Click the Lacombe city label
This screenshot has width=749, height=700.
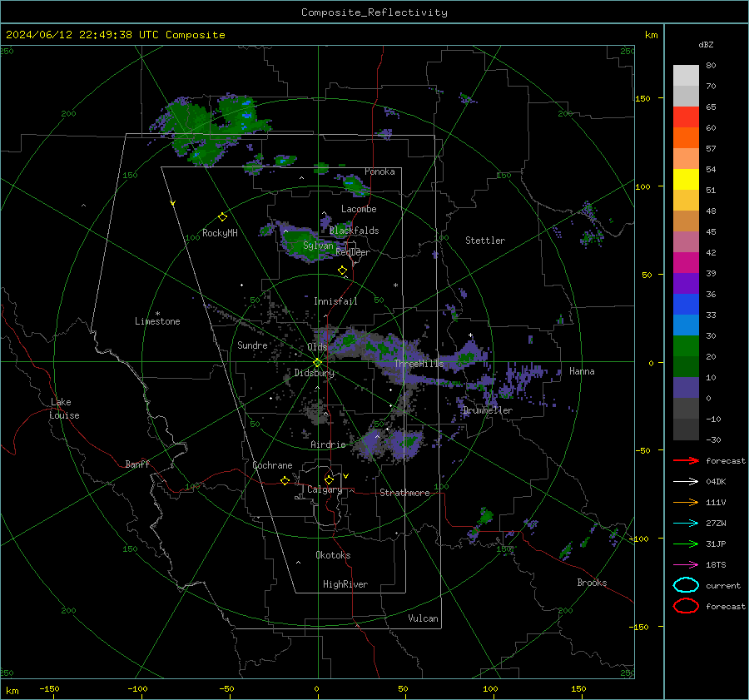pyautogui.click(x=359, y=209)
